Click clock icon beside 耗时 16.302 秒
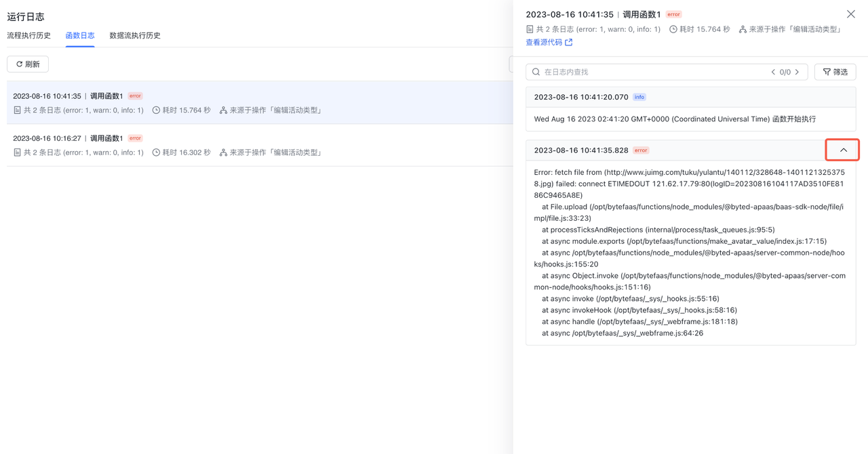 (156, 152)
